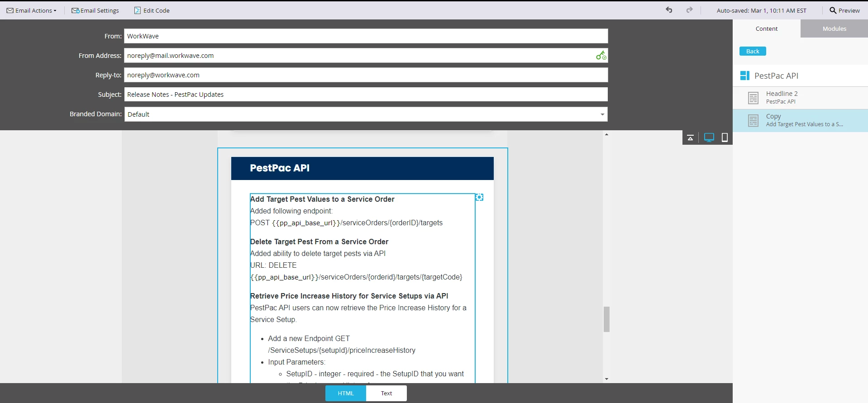Jump to top of email canvas
The height and width of the screenshot is (403, 868).
pyautogui.click(x=690, y=137)
